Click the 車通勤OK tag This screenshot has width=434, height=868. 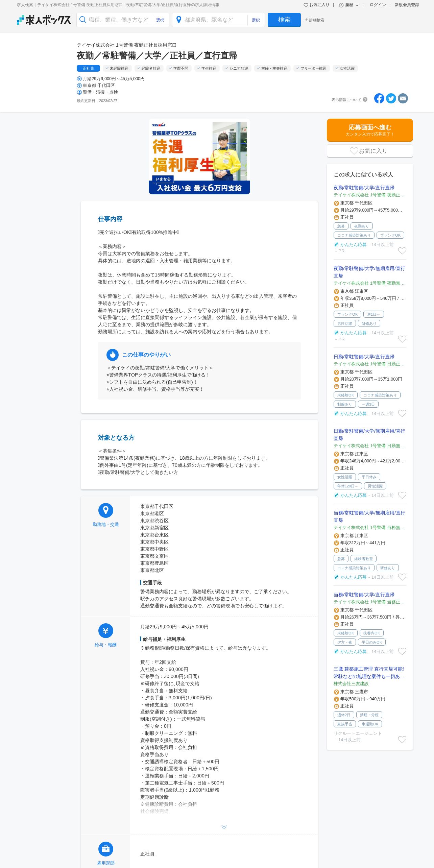[370, 724]
